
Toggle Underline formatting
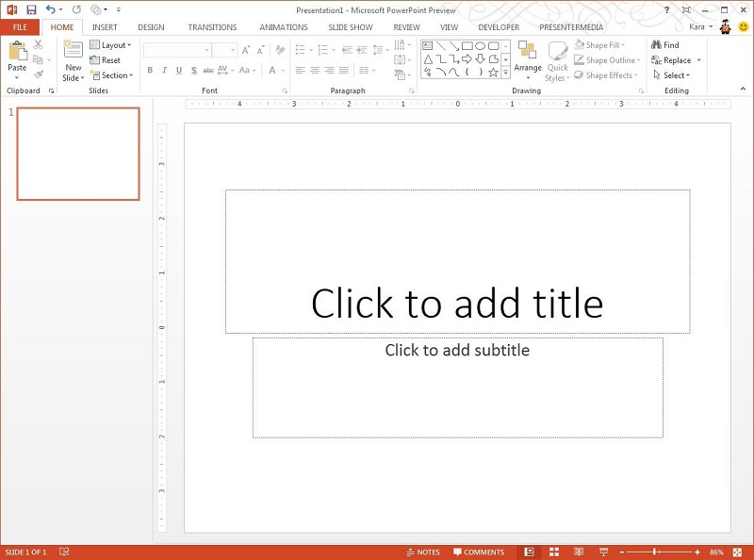[179, 71]
